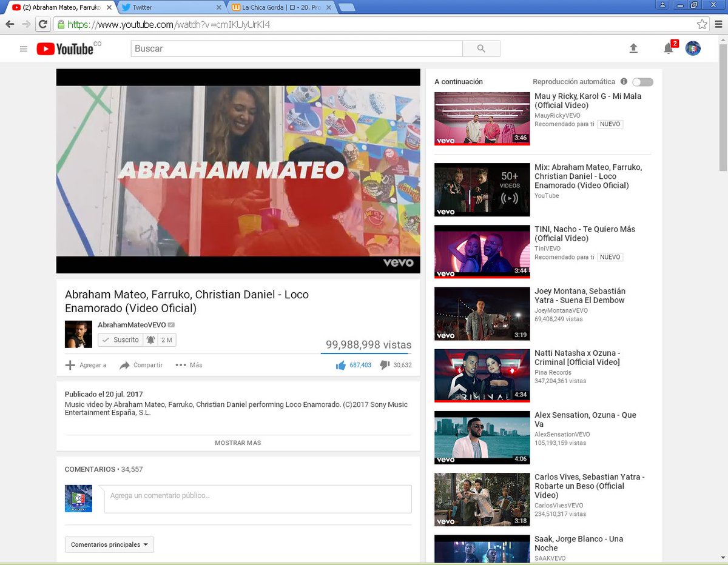Open the Más three-dots menu
This screenshot has height=565, width=728.
189,365
